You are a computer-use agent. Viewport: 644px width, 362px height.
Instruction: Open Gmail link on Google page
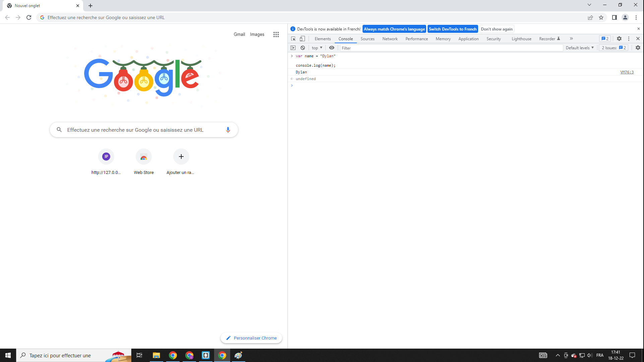(239, 34)
